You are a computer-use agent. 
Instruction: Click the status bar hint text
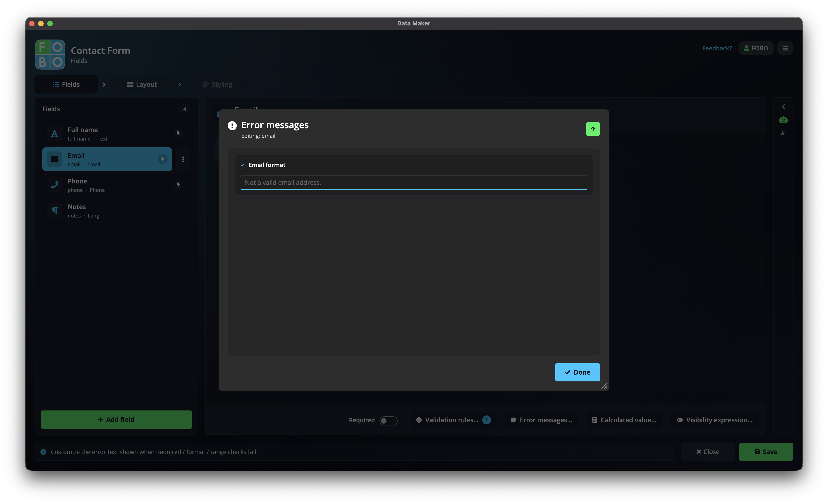(x=154, y=452)
